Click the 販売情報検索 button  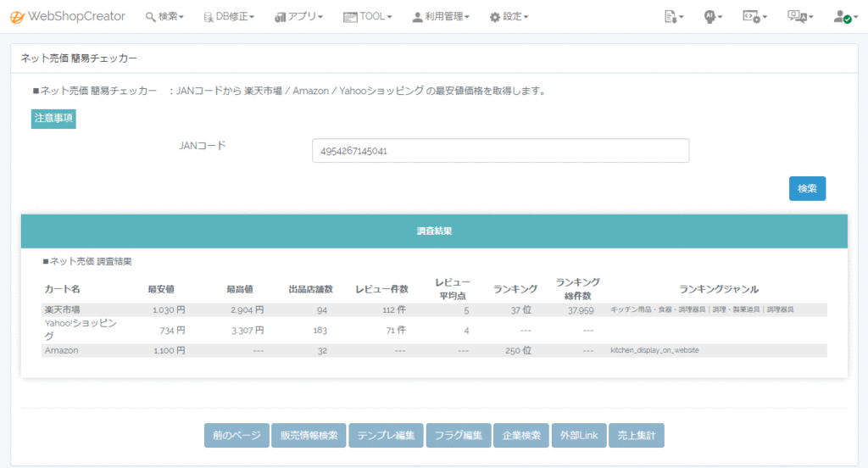click(309, 435)
